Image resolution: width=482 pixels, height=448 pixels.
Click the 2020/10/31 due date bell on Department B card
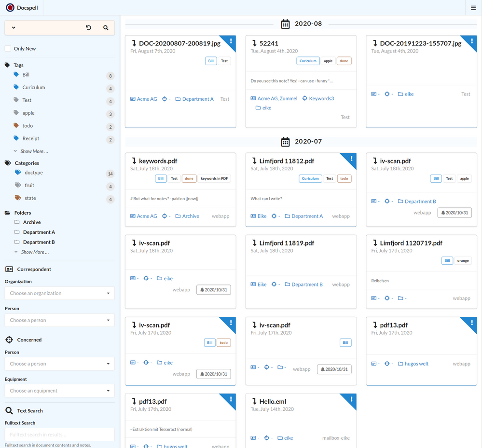point(454,213)
